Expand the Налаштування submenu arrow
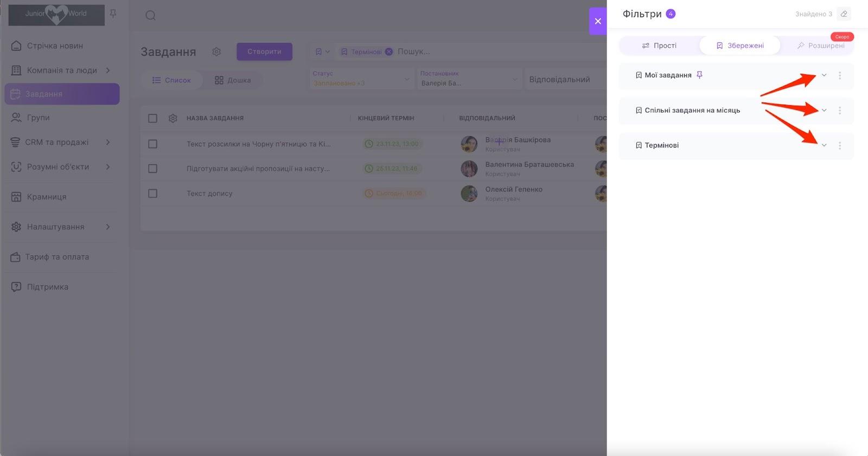The height and width of the screenshot is (456, 868). coord(108,227)
